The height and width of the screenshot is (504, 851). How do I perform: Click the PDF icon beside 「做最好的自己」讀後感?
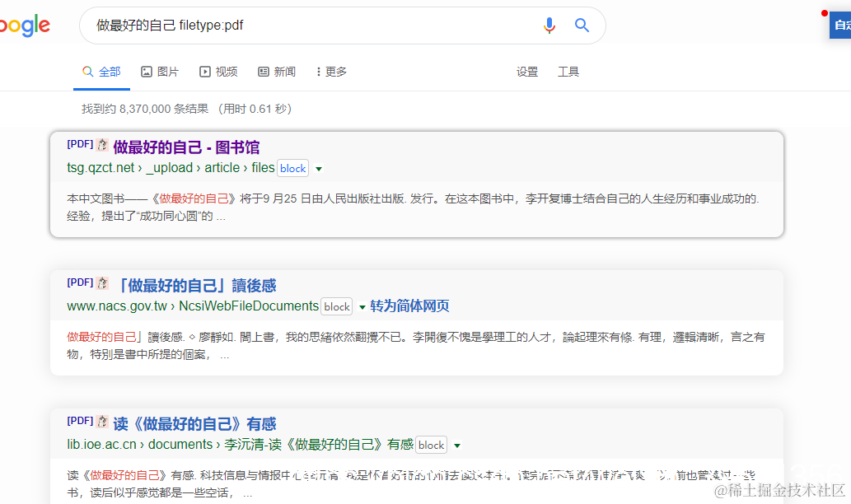tap(101, 285)
